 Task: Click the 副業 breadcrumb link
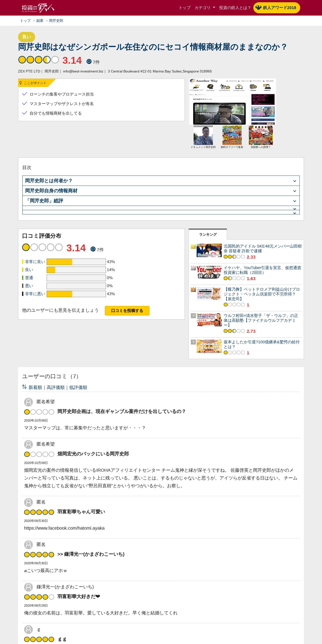point(40,21)
